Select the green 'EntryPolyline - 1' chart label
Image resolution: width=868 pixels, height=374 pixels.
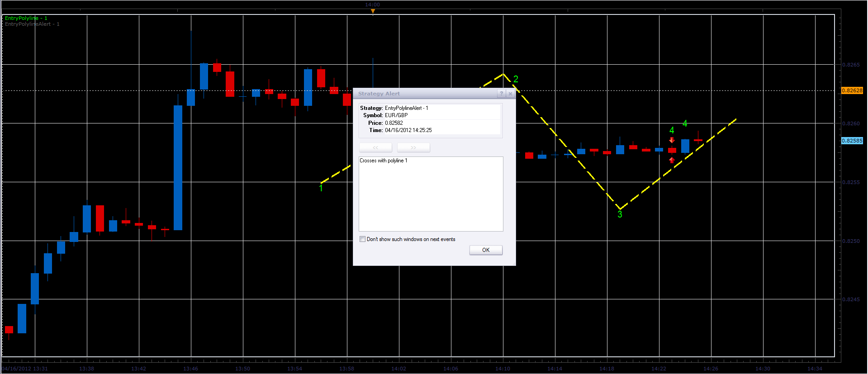(x=26, y=18)
